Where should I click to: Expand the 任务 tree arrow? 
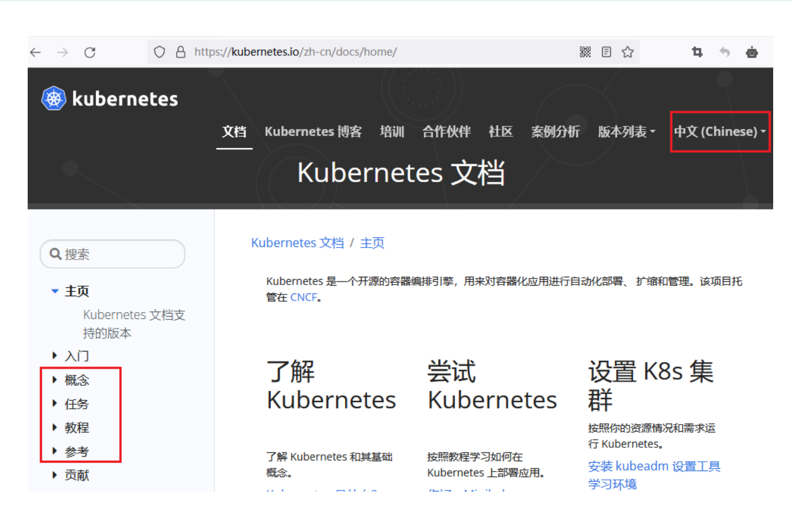(x=55, y=404)
